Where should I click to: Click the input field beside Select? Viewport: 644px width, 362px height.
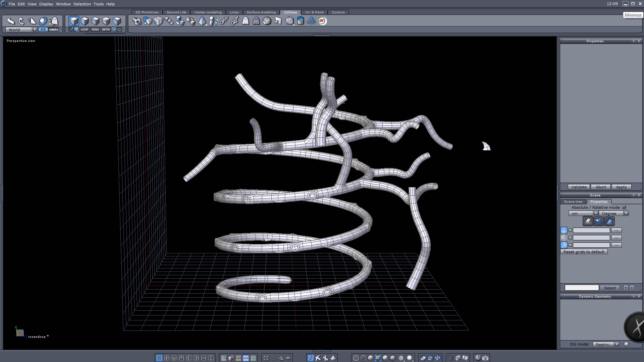tap(582, 288)
